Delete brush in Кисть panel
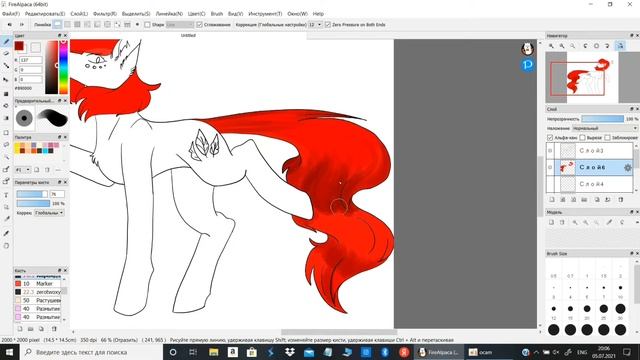 54,329
